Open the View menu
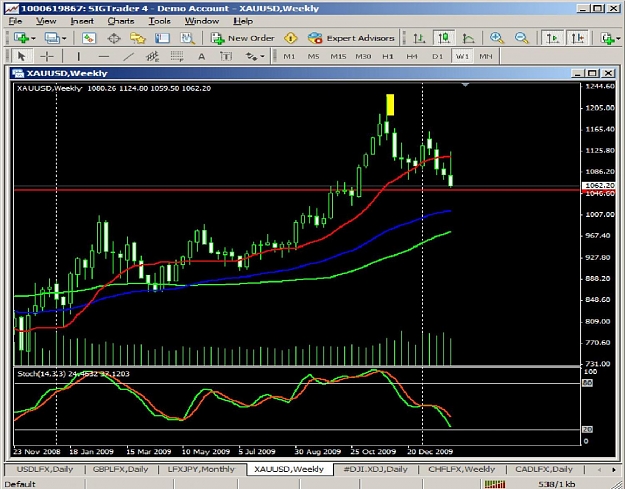Viewport: 625px width, 489px height. coord(46,21)
